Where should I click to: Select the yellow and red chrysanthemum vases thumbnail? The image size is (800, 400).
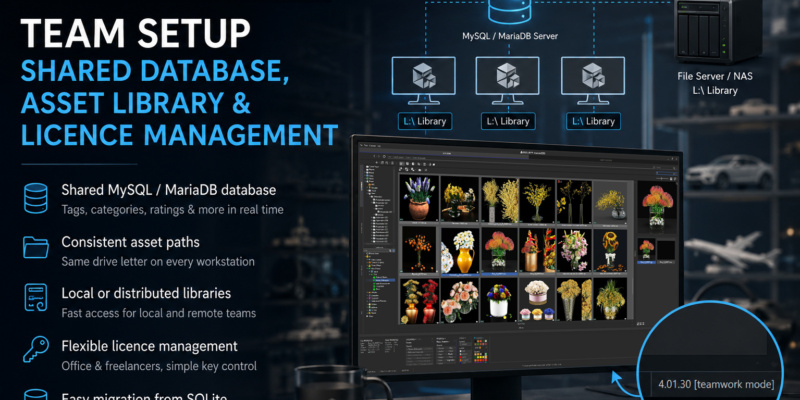pos(419,301)
